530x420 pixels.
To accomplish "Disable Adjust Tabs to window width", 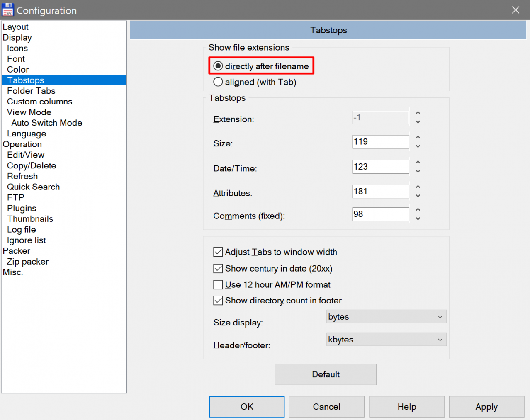I will click(x=218, y=252).
